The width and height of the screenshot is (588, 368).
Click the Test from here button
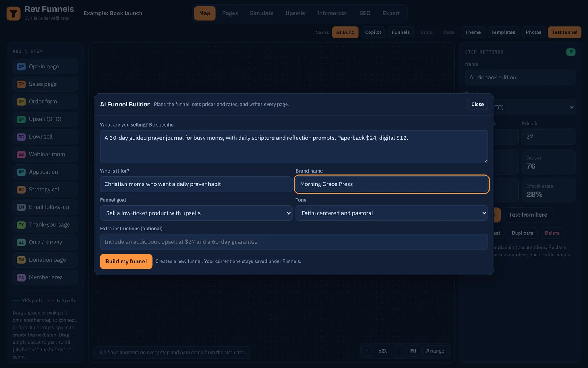coord(528,215)
